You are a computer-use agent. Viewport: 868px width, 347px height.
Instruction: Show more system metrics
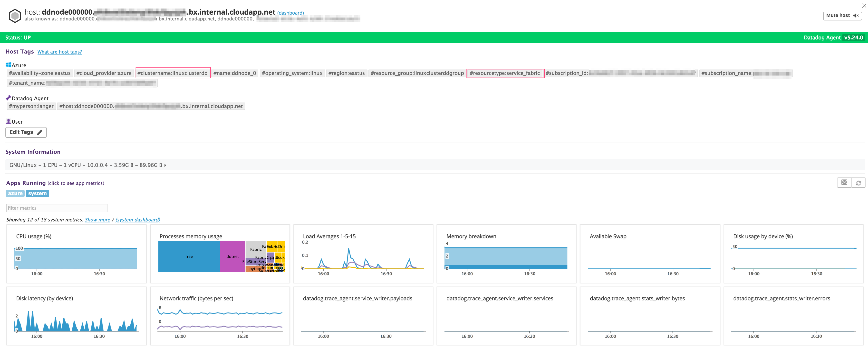pos(97,219)
